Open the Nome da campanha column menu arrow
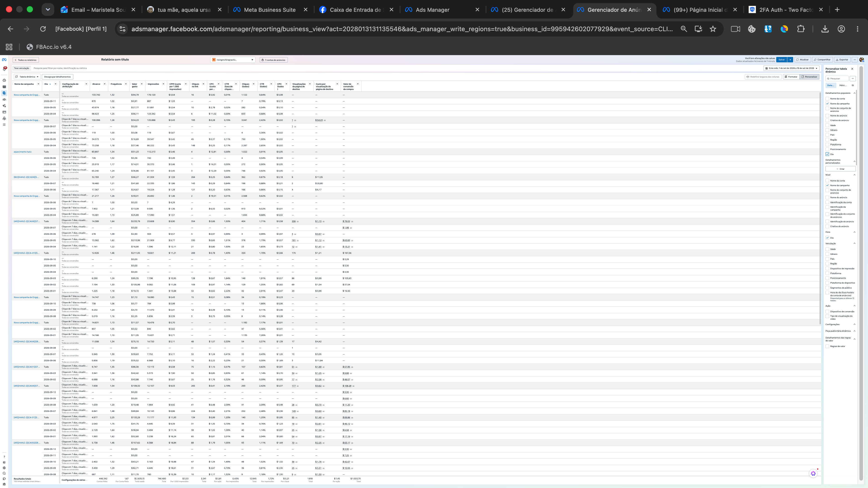This screenshot has height=488, width=868. [38, 84]
